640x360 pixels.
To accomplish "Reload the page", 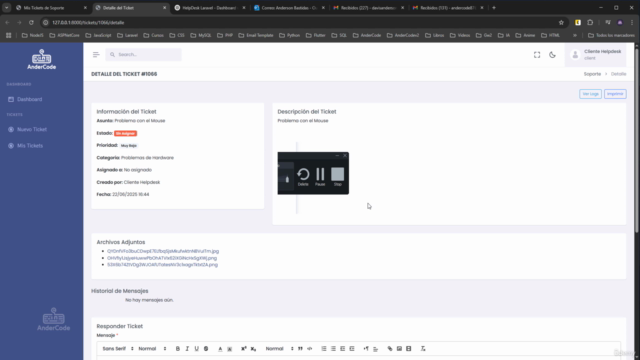I will (x=31, y=23).
